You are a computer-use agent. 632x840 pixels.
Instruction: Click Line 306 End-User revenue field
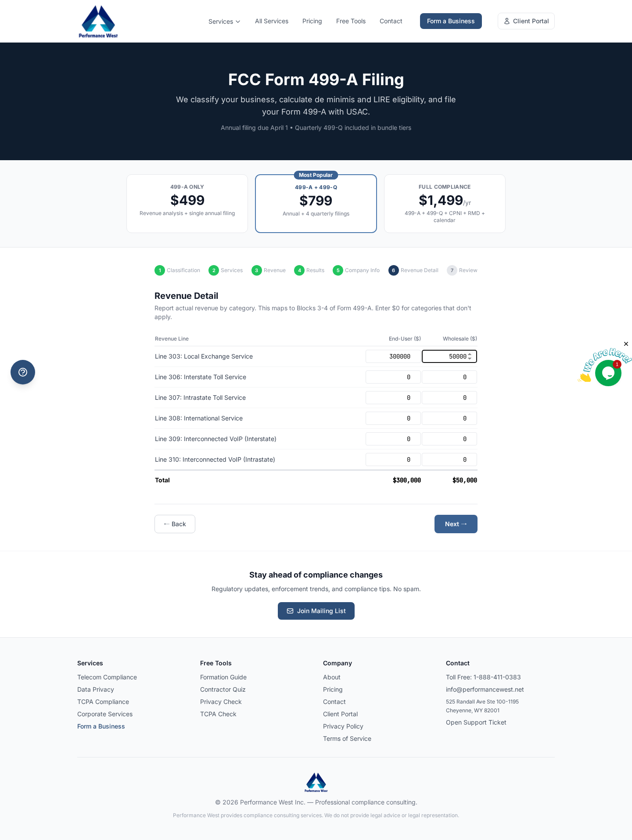[393, 377]
